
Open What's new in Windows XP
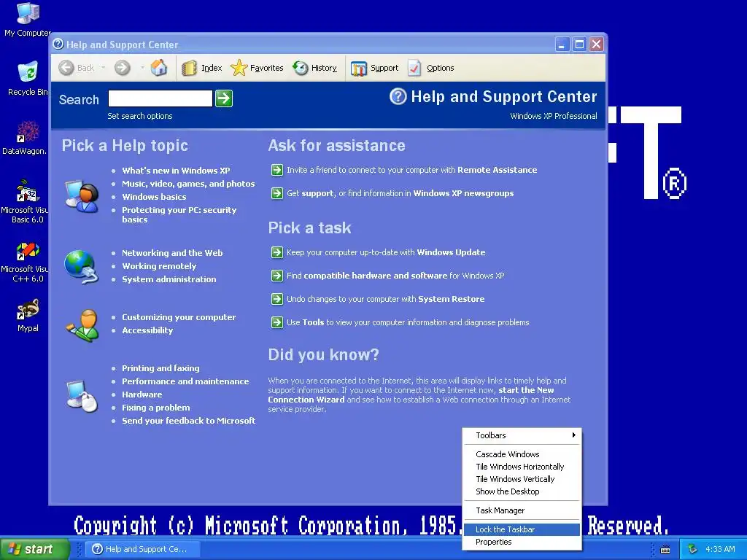[176, 171]
